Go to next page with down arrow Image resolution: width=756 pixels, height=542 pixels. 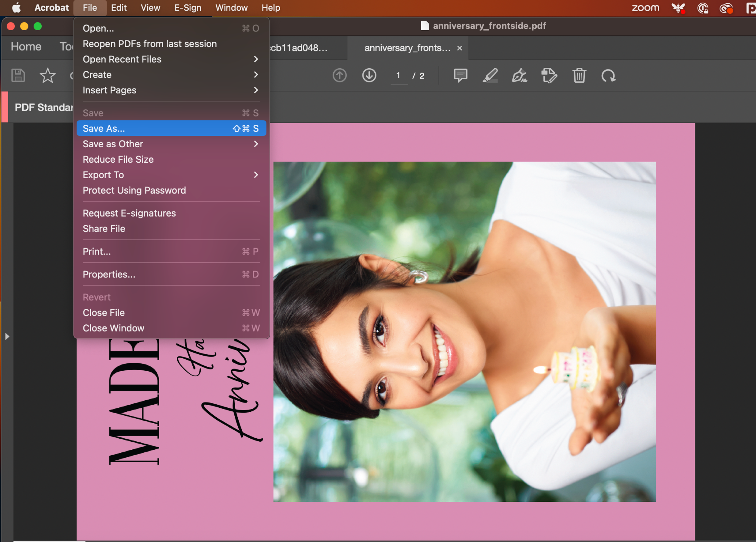[x=369, y=75]
